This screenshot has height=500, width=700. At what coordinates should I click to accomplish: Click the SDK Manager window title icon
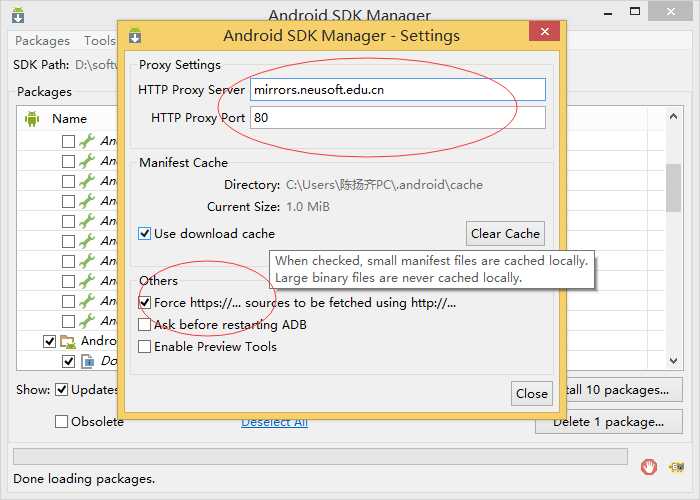point(18,15)
